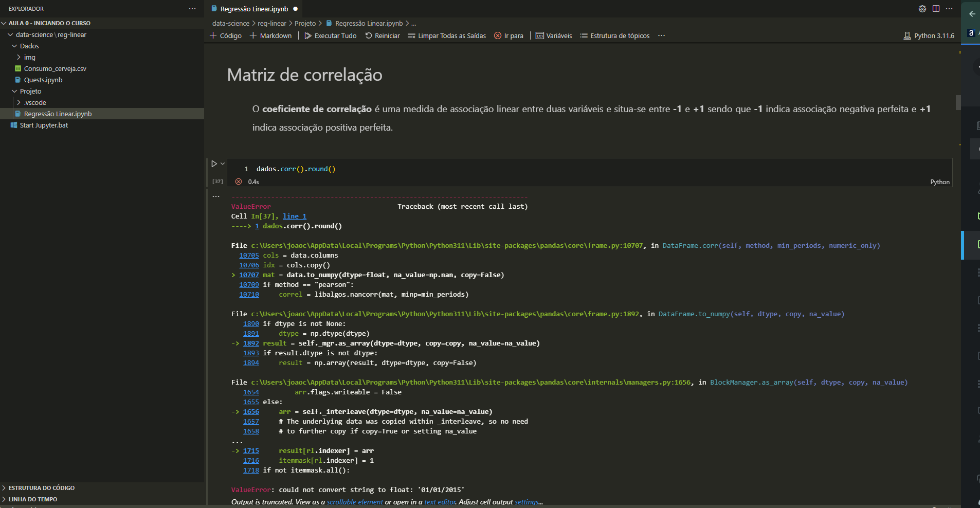Open traceback line 1656 link

coord(251,412)
